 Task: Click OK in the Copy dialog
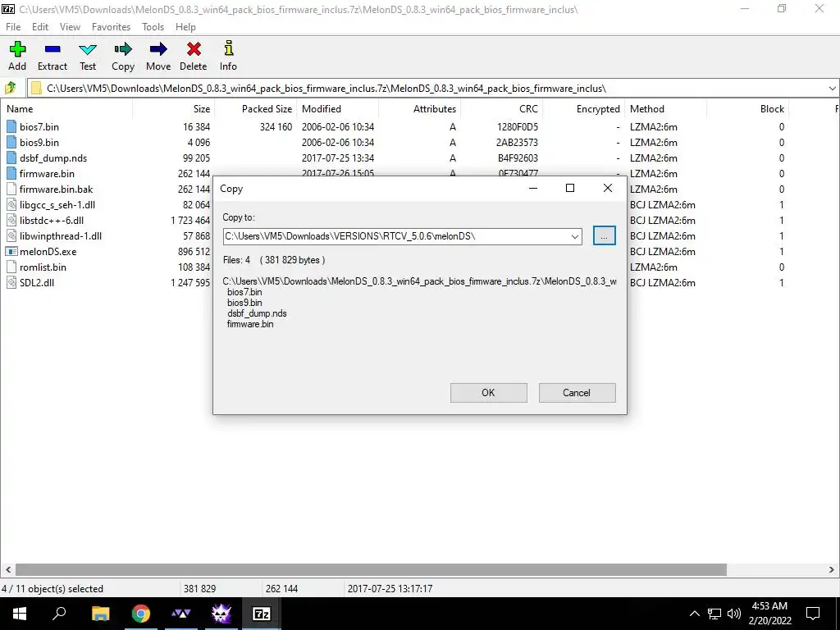pos(489,393)
